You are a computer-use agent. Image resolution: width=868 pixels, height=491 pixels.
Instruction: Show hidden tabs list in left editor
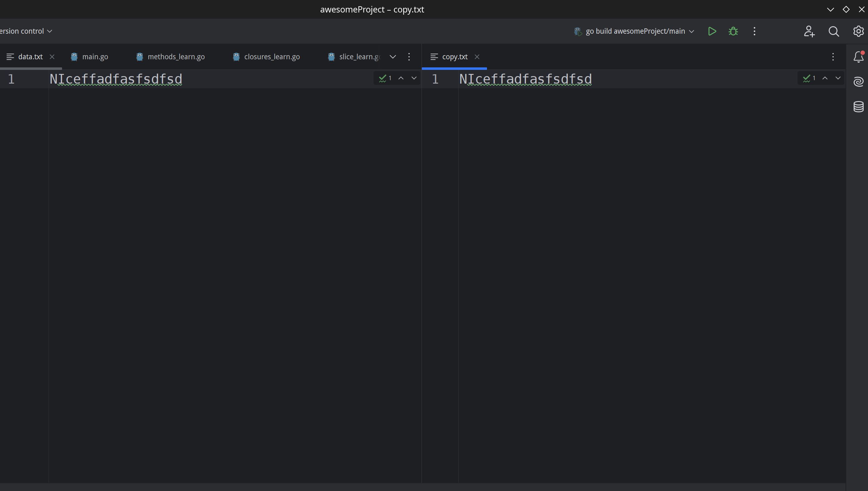click(x=393, y=57)
